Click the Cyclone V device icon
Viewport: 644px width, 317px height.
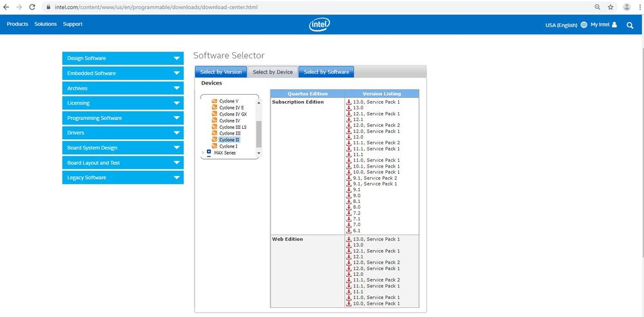pos(214,101)
